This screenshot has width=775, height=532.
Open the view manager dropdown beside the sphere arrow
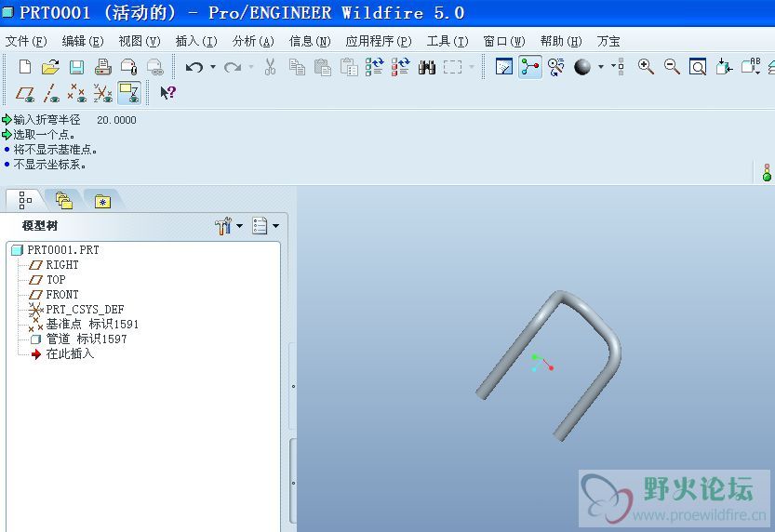click(618, 66)
